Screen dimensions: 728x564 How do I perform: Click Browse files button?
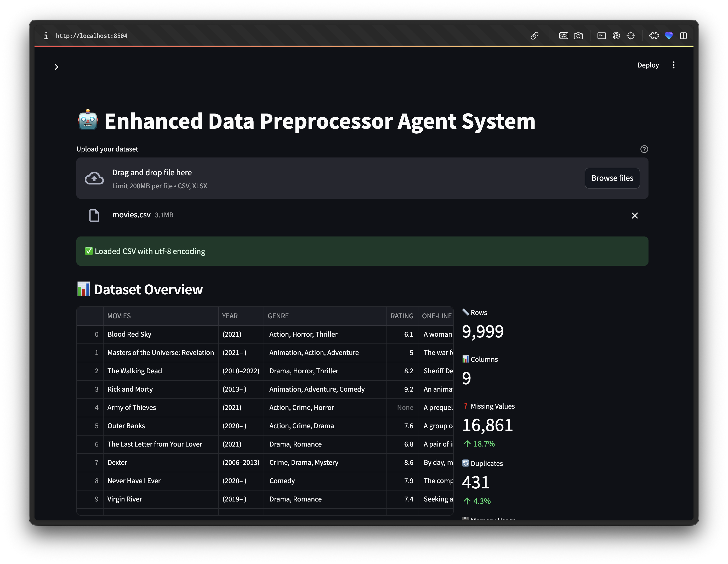tap(612, 178)
